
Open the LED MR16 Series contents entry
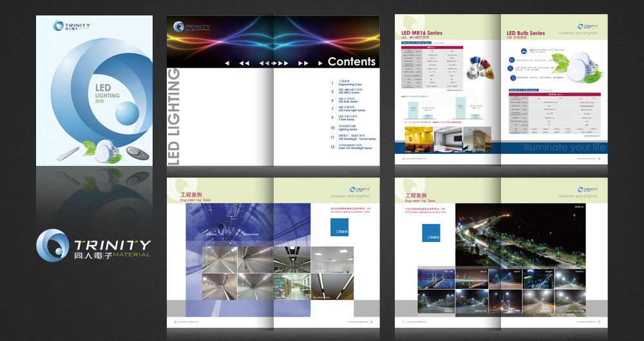point(351,92)
